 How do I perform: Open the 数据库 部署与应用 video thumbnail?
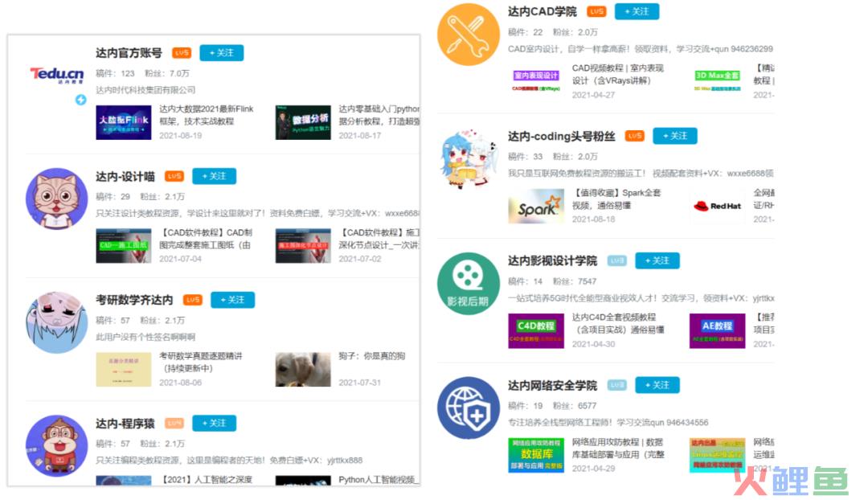(x=536, y=455)
